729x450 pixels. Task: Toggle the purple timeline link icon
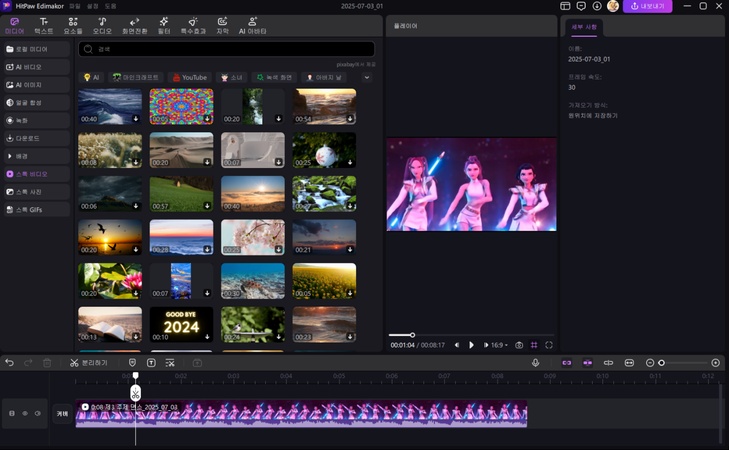click(x=567, y=363)
